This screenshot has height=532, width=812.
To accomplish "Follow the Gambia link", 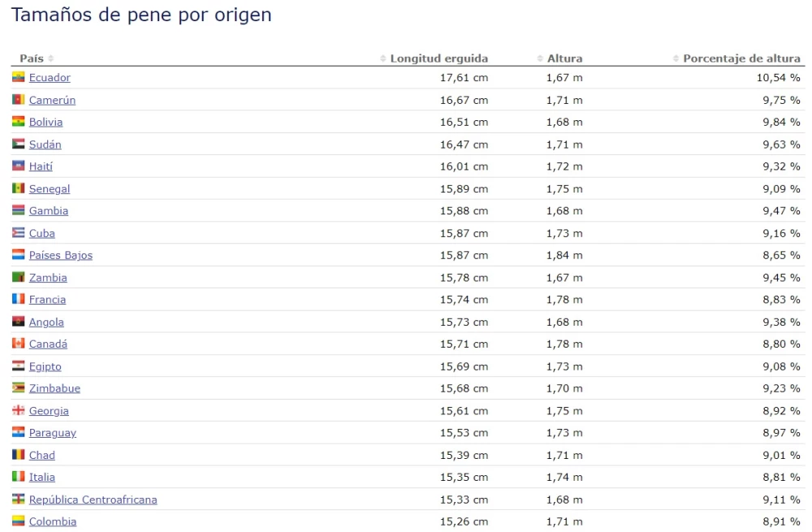I will point(49,211).
